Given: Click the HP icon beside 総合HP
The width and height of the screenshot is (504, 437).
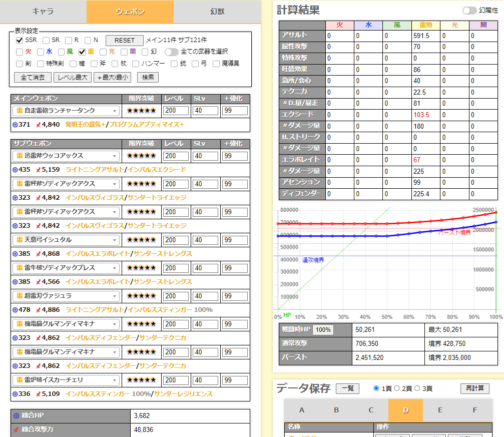Looking at the screenshot, I should click(x=16, y=415).
